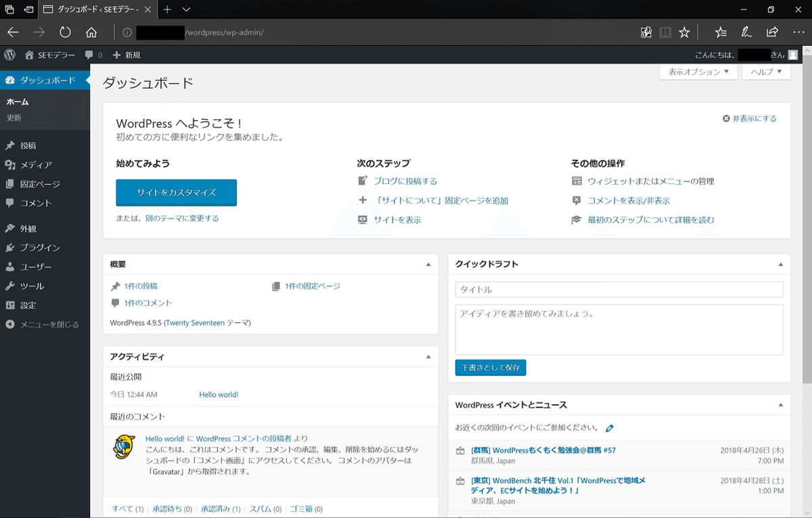Refresh the page with the reload icon

click(x=65, y=32)
